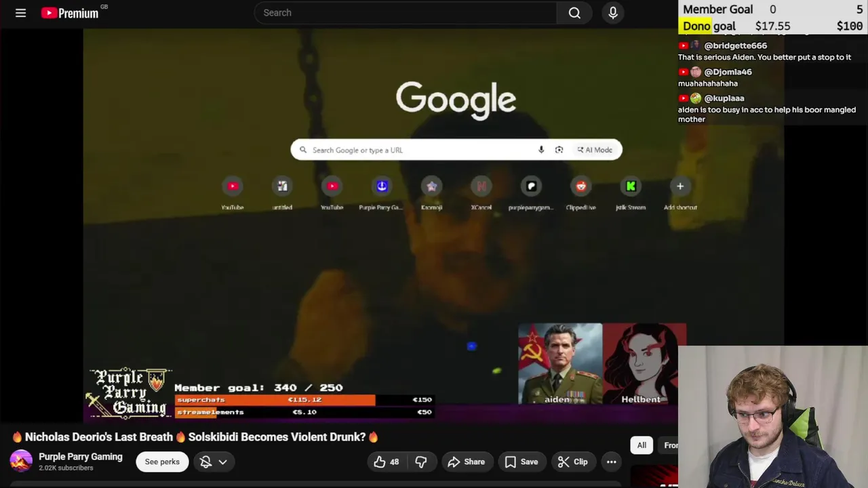
Task: Click the @kuplaaa chat username
Action: pyautogui.click(x=724, y=98)
